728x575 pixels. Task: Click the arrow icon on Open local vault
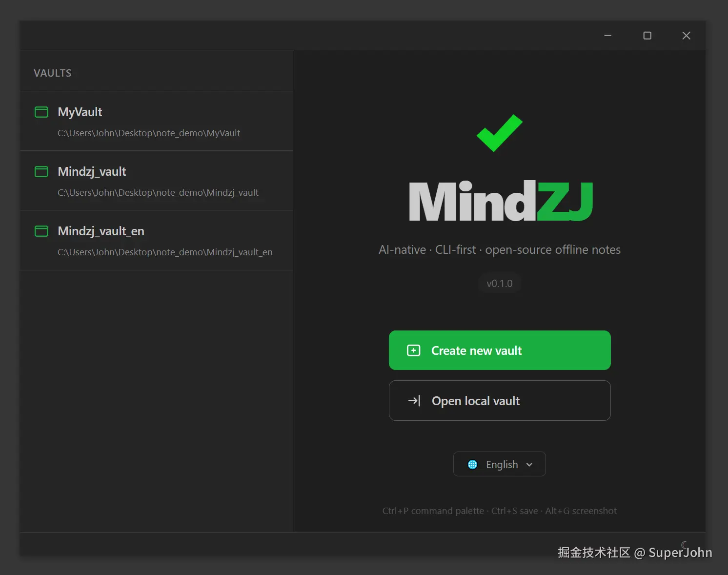click(x=414, y=400)
